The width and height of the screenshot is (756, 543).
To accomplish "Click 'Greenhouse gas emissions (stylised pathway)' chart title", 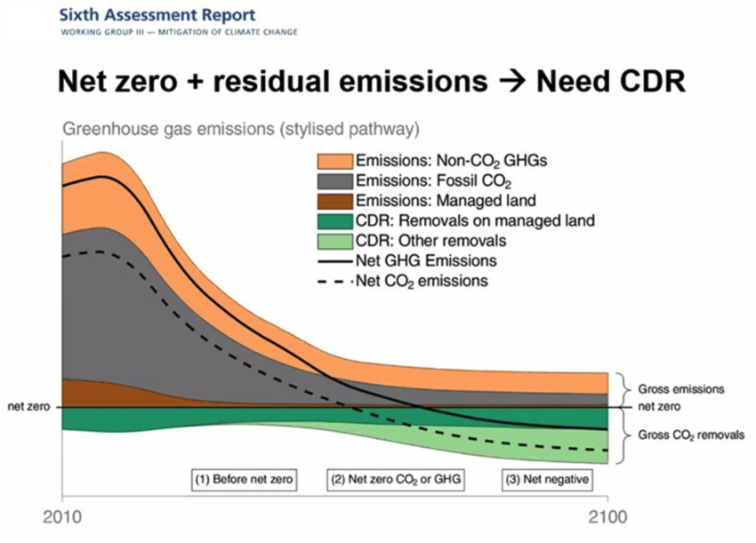I will tap(241, 129).
